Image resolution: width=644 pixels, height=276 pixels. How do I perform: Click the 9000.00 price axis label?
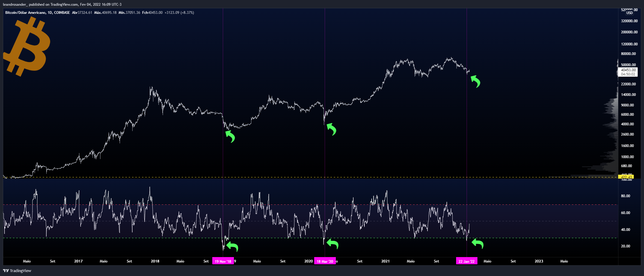(627, 105)
